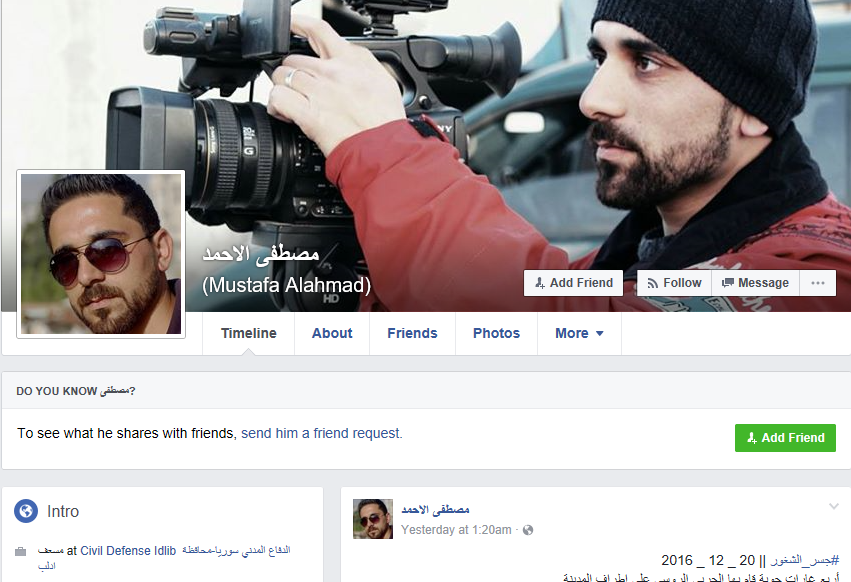Click the public globe icon beside post timestamp
Image resolution: width=851 pixels, height=582 pixels.
[x=528, y=530]
